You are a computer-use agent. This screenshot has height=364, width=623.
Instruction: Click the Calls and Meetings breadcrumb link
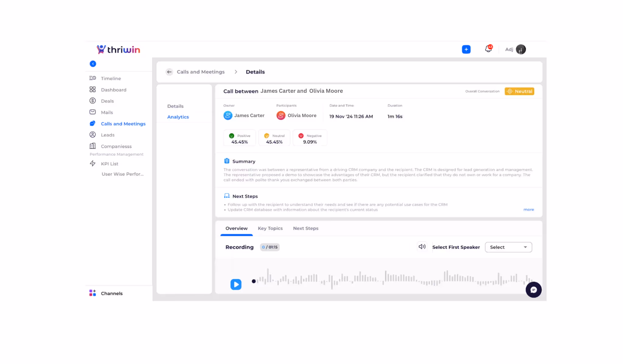tap(201, 72)
